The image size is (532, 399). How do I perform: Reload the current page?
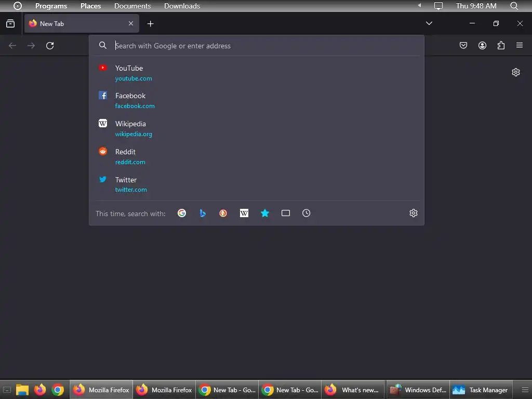point(50,46)
